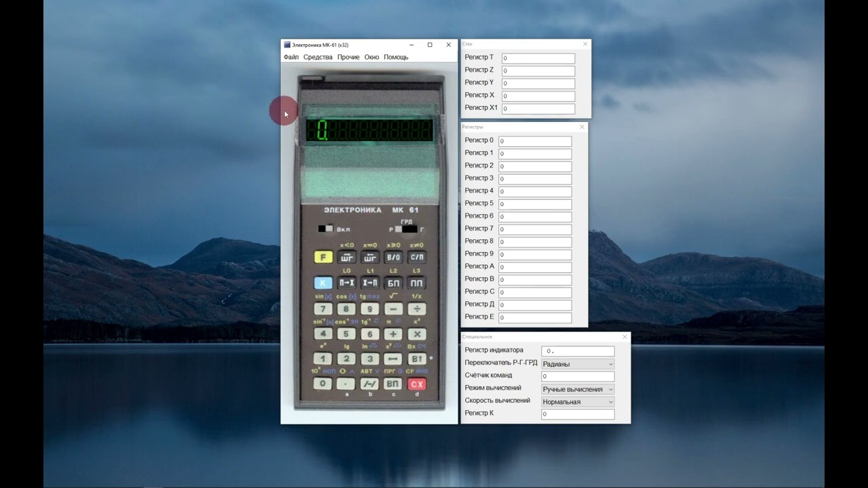Image resolution: width=868 pixels, height=488 pixels.
Task: Open the Прочие menu
Action: (349, 58)
